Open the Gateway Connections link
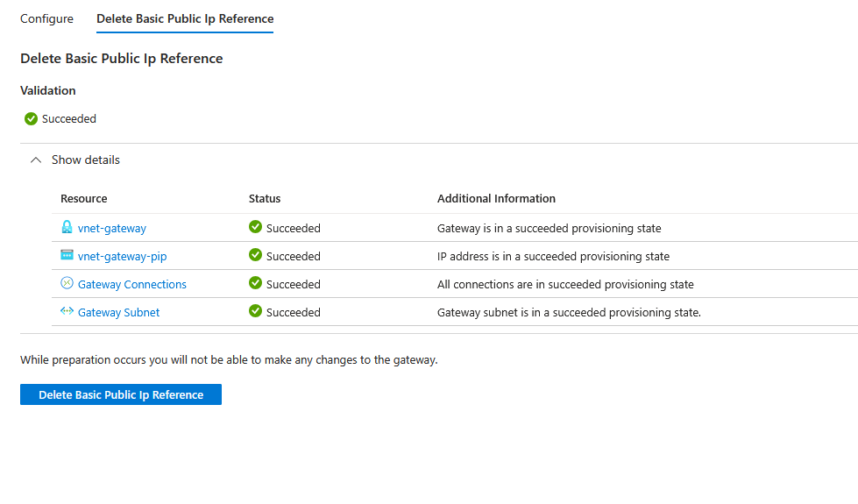 pyautogui.click(x=132, y=285)
